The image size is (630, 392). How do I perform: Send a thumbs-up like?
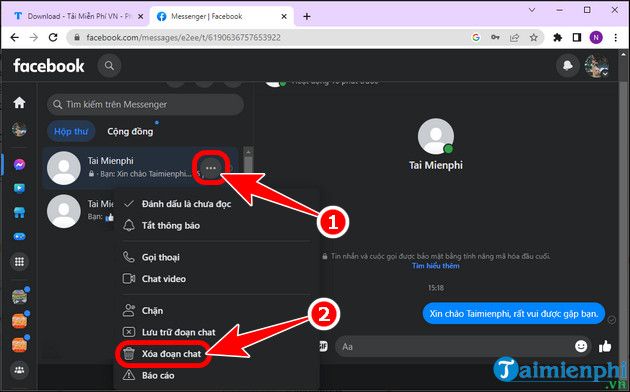coord(605,346)
